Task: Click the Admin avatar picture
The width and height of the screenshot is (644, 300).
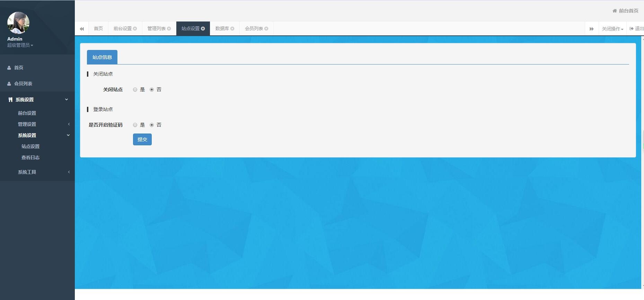Action: click(18, 23)
